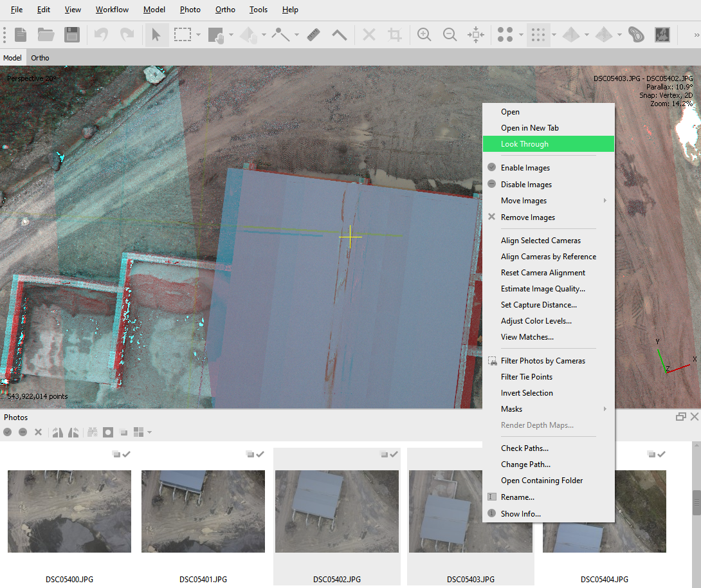Toggle the Show Masks icon in Photos pane
701x588 pixels.
(108, 432)
